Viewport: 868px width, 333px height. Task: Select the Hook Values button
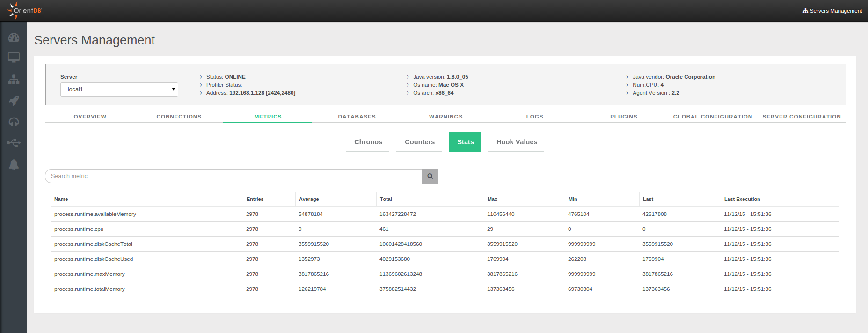point(516,142)
